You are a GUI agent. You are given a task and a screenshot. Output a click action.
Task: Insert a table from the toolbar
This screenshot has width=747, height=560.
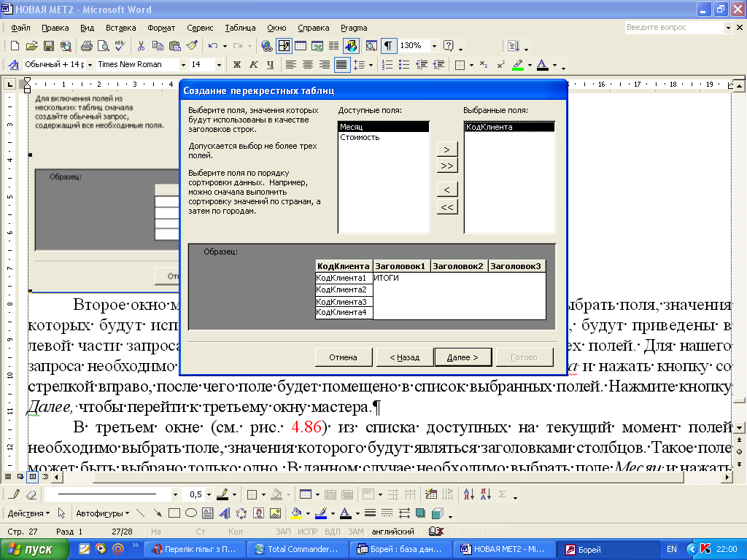tap(301, 46)
